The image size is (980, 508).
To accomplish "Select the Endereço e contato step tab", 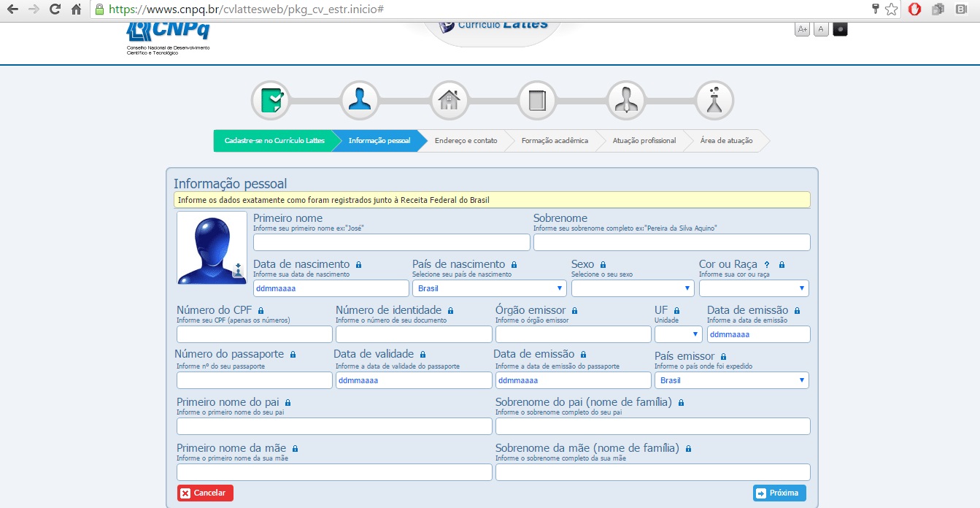I will (466, 141).
